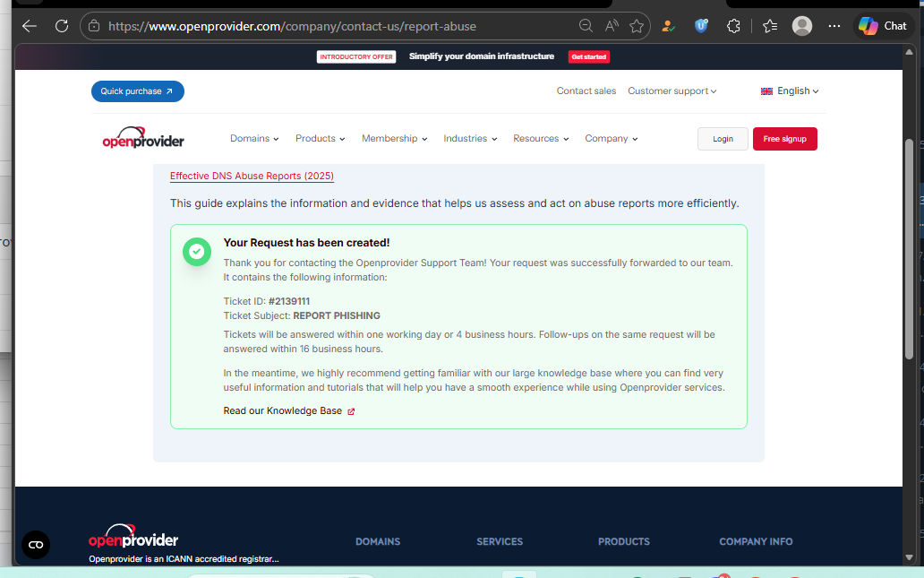Click the Openprovider header logo
This screenshot has height=578, width=924.
143,138
